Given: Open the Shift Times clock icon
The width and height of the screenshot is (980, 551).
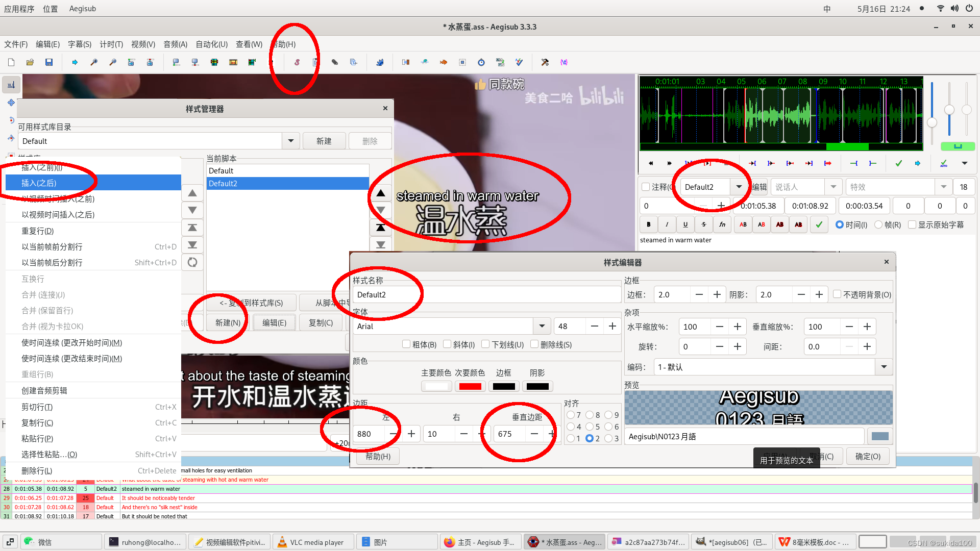Looking at the screenshot, I should 481,62.
